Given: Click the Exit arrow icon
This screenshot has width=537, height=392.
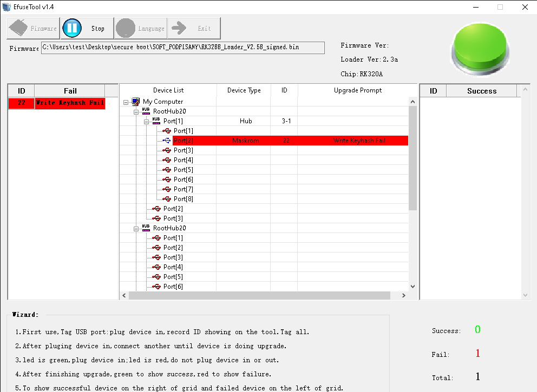Looking at the screenshot, I should click(x=179, y=28).
